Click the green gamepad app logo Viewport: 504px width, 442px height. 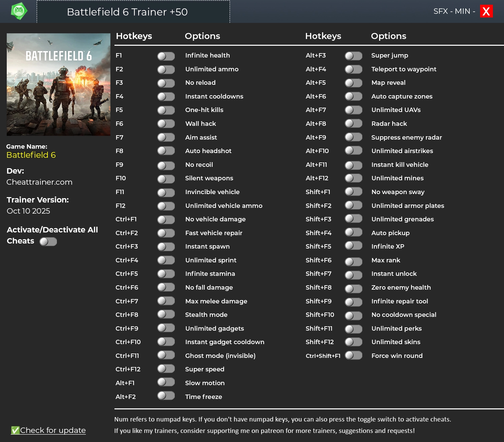[x=19, y=11]
